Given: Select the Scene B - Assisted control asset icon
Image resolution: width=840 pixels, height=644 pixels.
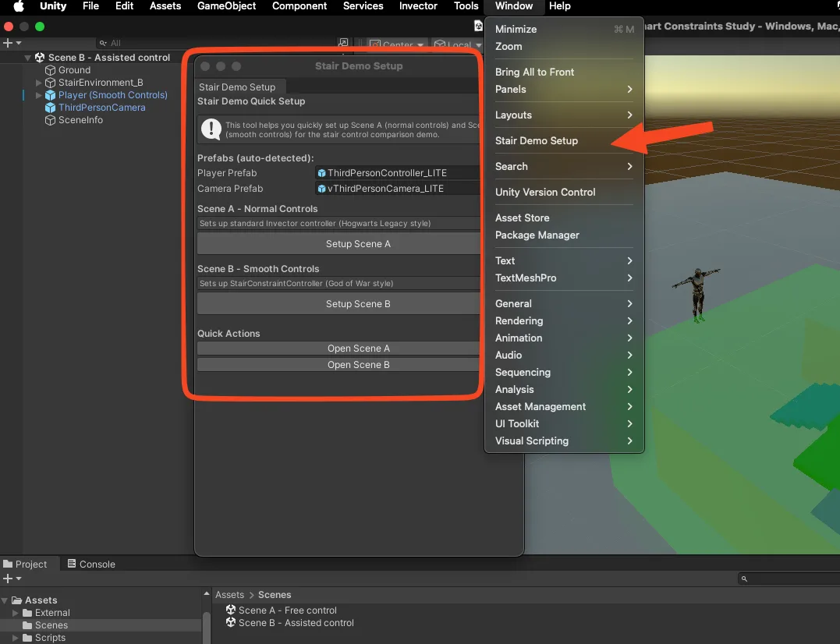Looking at the screenshot, I should [231, 623].
